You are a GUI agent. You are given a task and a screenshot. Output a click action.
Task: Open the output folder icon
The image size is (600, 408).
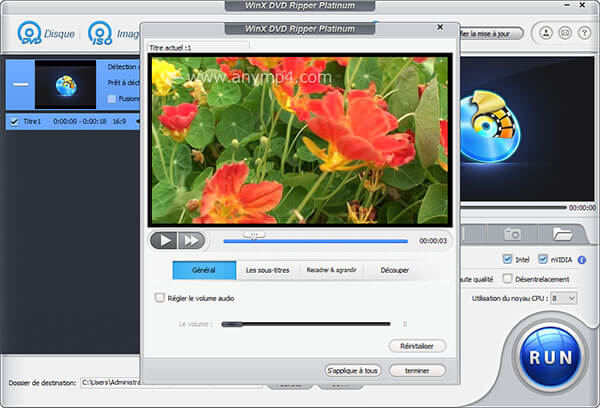point(562,233)
